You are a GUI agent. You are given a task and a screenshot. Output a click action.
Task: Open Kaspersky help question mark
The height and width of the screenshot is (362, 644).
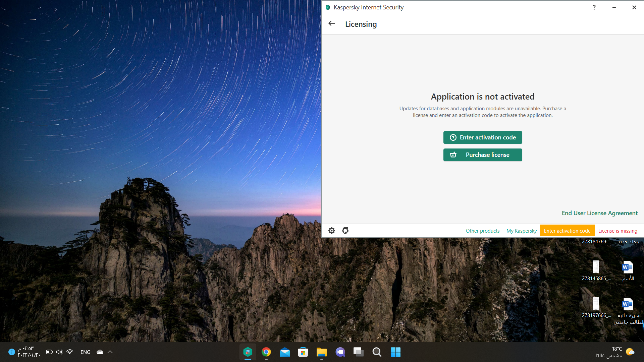594,7
